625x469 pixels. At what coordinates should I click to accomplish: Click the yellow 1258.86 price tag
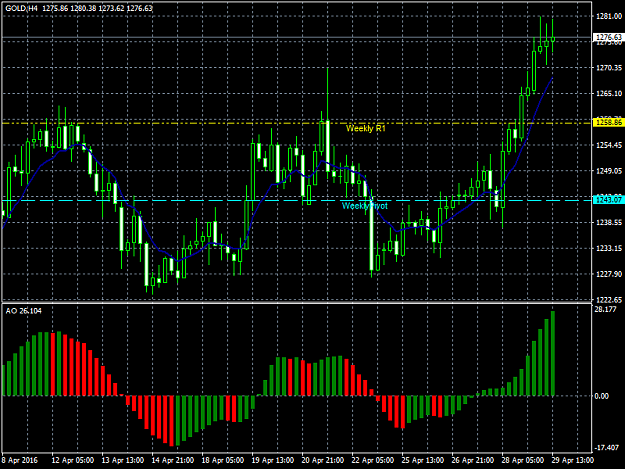(x=608, y=122)
